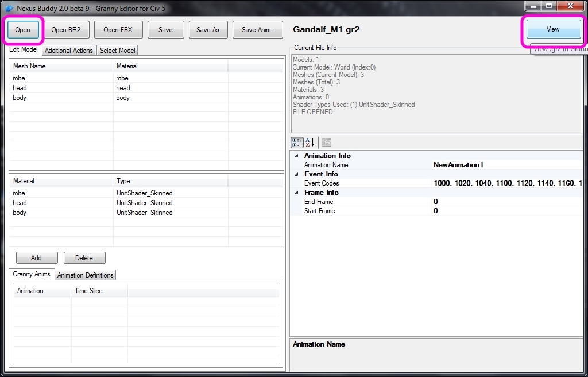Save the current file
The height and width of the screenshot is (377, 588).
click(165, 30)
